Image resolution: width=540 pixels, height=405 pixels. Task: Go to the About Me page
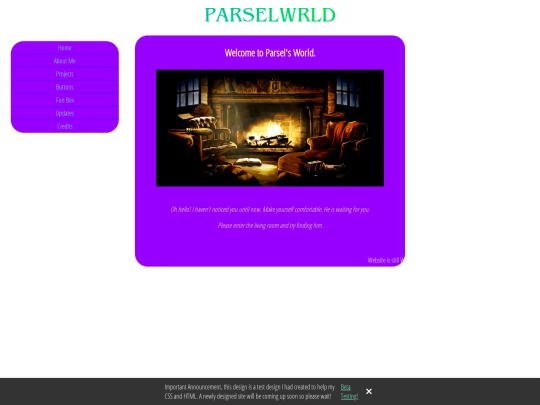click(65, 61)
